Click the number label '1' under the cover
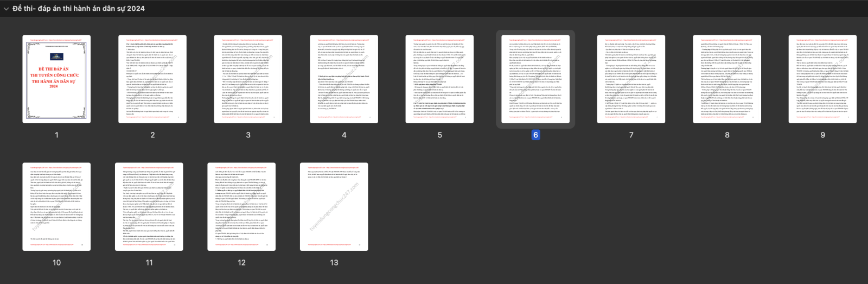Screen dimensions: 868x284 click(x=56, y=135)
